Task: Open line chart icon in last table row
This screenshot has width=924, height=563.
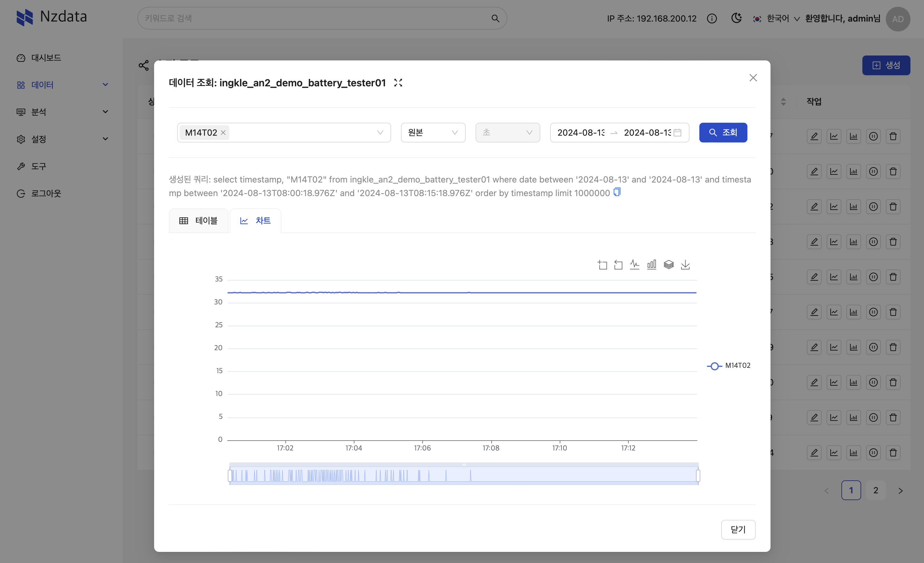Action: tap(834, 453)
